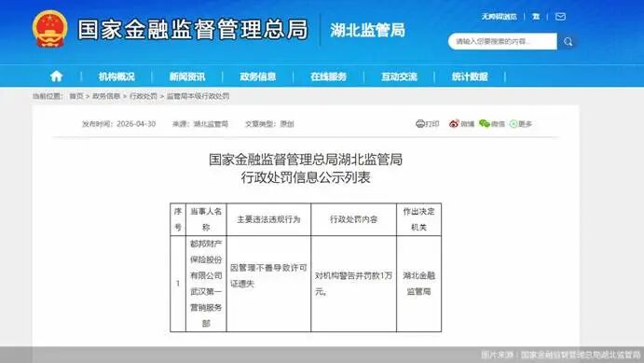Image resolution: width=644 pixels, height=363 pixels.
Task: Click the green 更多 plus icon
Action: tap(514, 124)
